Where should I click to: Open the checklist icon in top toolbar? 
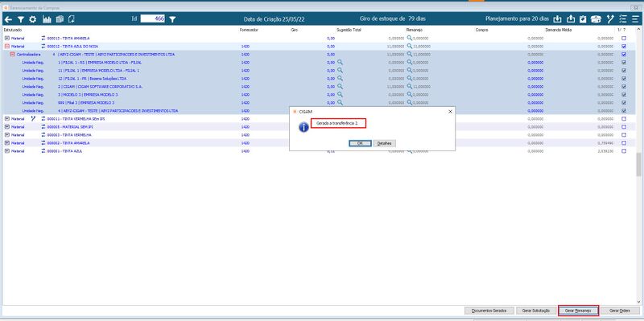[622, 19]
